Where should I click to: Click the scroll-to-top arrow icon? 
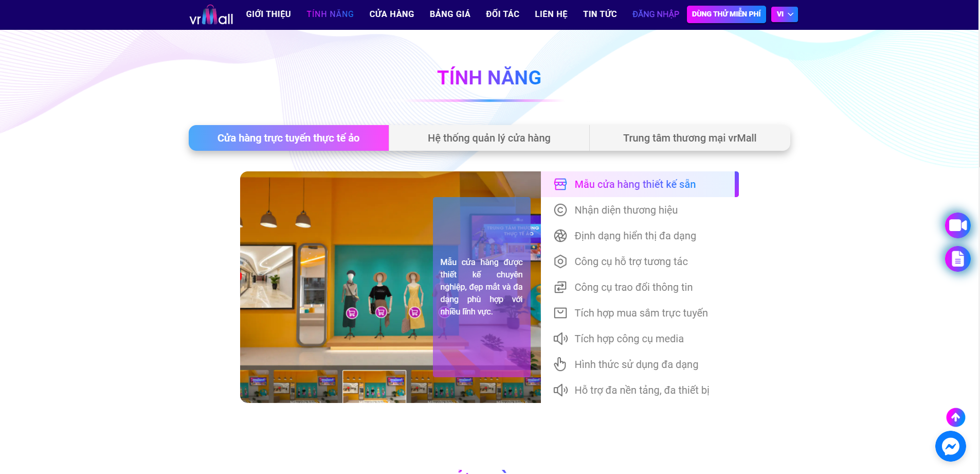point(955,417)
